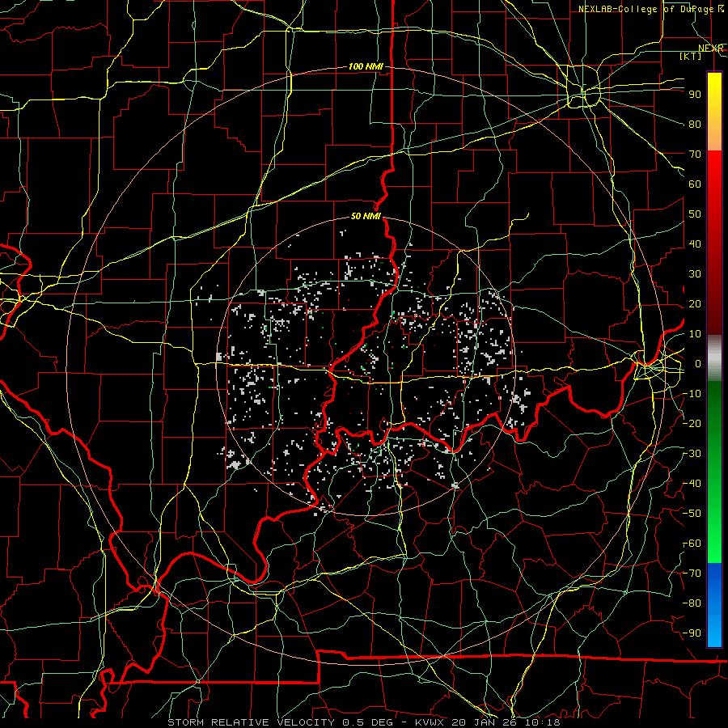Click the 50 NMI range ring label
728x728 pixels.
tap(366, 216)
